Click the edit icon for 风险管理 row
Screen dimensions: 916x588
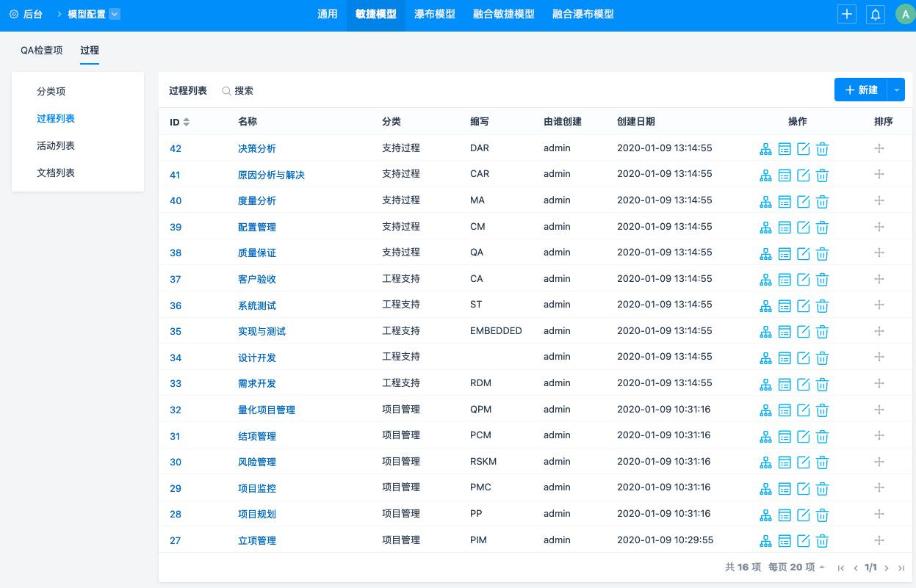point(804,462)
